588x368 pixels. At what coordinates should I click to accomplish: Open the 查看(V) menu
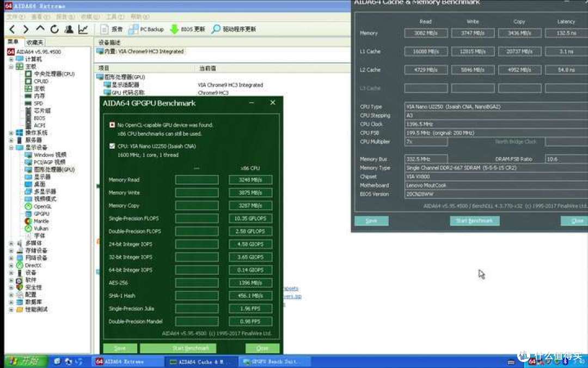pyautogui.click(x=40, y=17)
